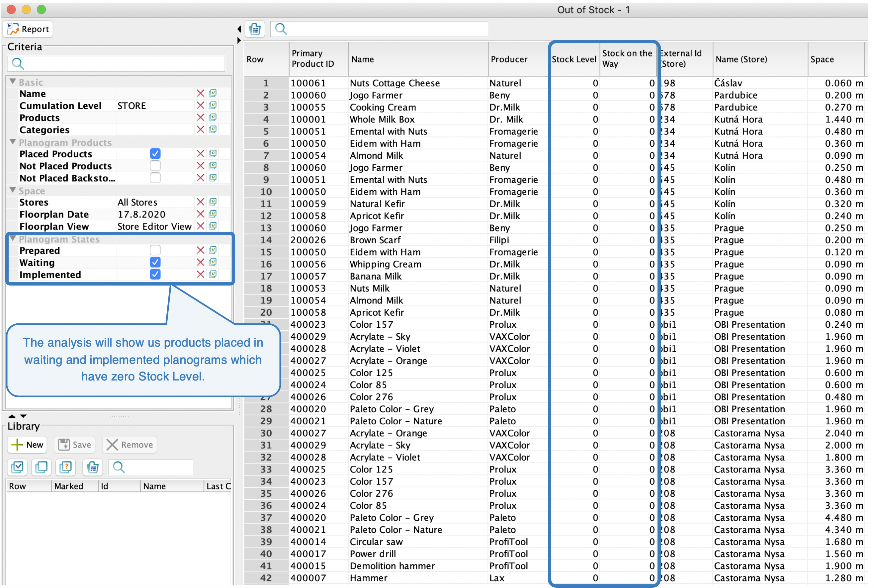Uncheck the Placed Products checkbox
Screen dimensions: 874x588
coord(155,154)
